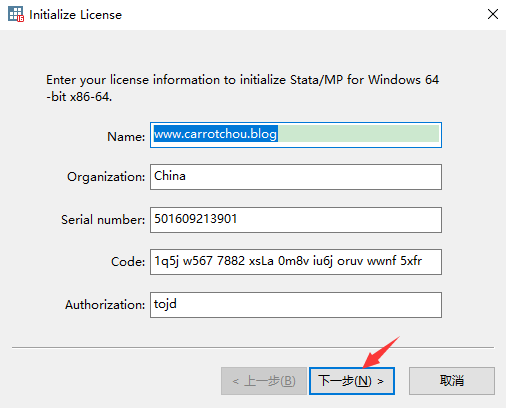
Task: Click the disabled 上一步(B) back button
Action: pyautogui.click(x=264, y=381)
